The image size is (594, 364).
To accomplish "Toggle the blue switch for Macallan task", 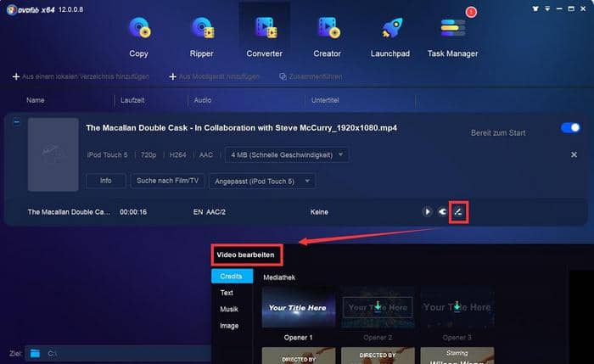I will 570,128.
